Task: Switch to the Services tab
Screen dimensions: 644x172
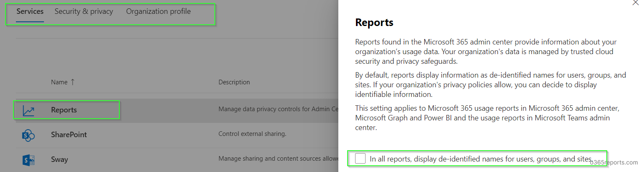Action: coord(30,11)
